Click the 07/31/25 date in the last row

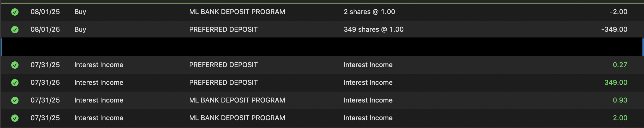point(45,118)
